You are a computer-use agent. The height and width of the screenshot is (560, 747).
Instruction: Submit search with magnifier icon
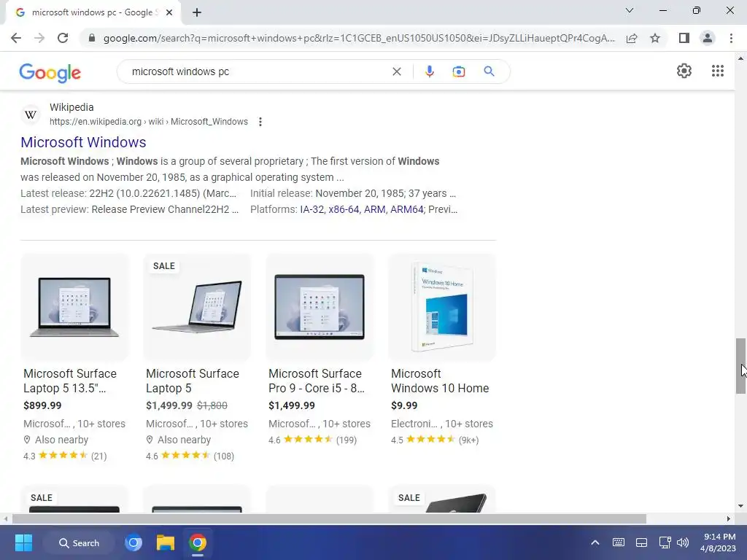[489, 71]
